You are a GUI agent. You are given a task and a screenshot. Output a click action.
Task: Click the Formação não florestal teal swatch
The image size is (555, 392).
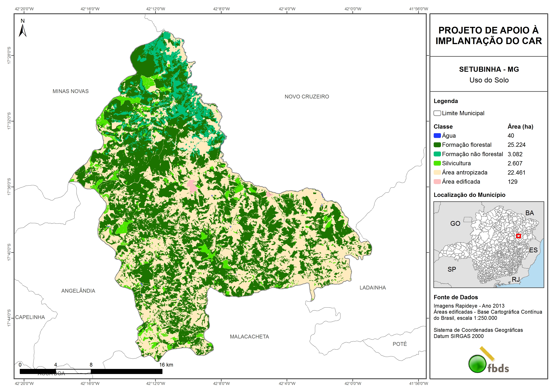coord(437,154)
